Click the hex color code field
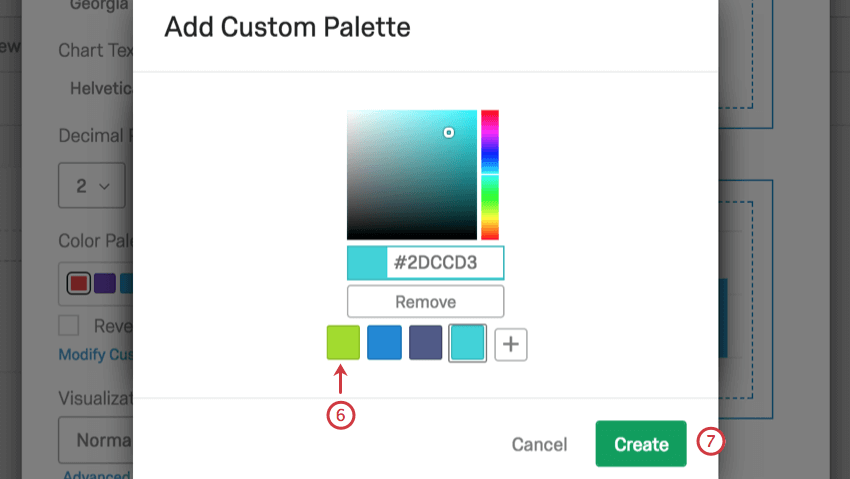Viewport: 850px width, 479px height. (445, 263)
